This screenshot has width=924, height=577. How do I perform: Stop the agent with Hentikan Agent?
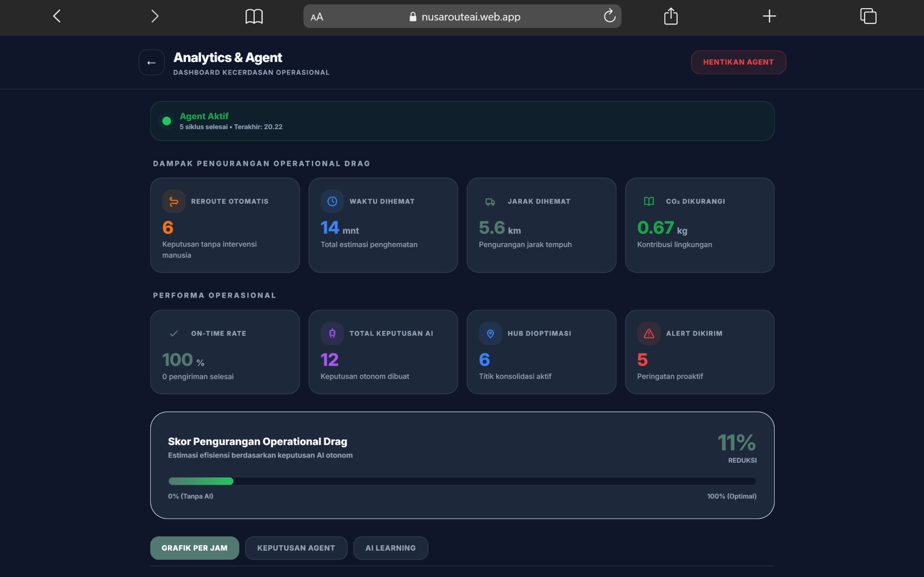[x=738, y=62]
